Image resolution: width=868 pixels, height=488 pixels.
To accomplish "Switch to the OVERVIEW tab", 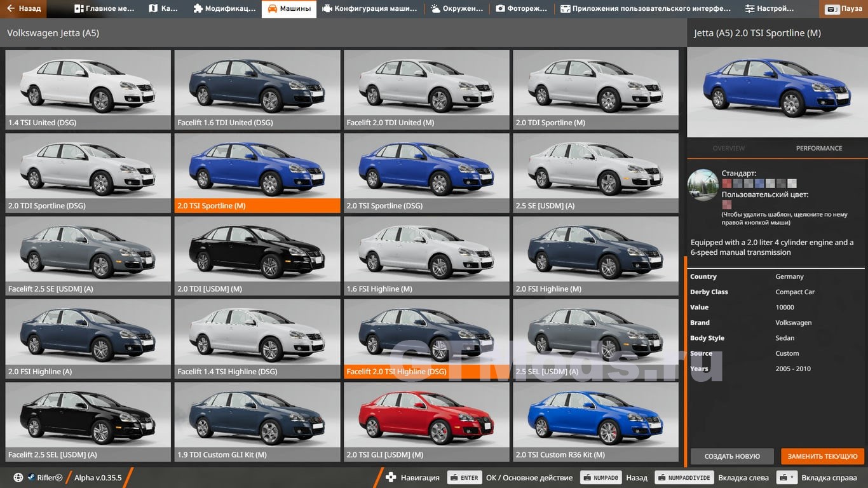I will tap(729, 148).
